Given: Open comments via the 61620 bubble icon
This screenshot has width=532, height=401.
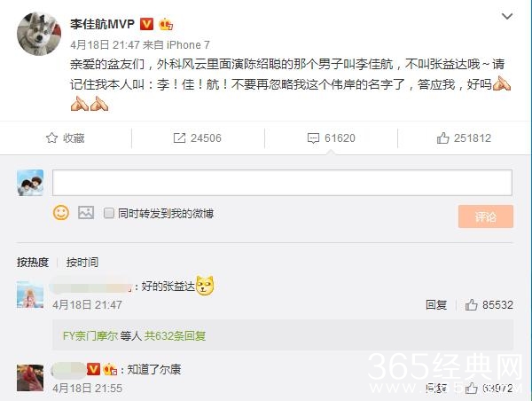Looking at the screenshot, I should pos(313,138).
